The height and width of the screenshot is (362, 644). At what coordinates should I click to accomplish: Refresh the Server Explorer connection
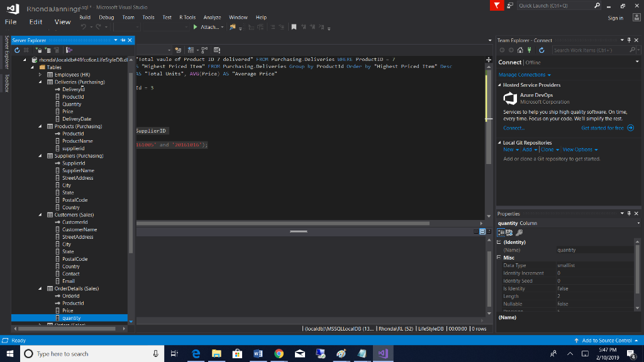click(x=17, y=49)
